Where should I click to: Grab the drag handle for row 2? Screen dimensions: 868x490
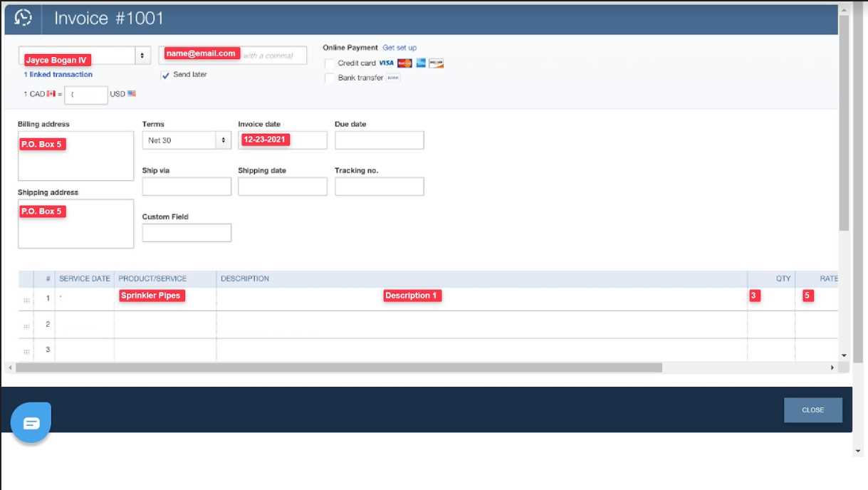pyautogui.click(x=26, y=326)
